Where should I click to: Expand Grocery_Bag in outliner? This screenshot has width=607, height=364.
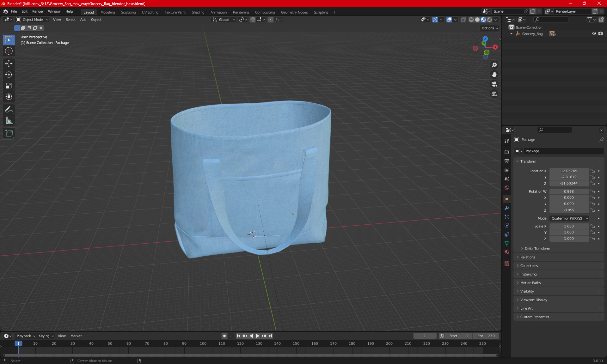pyautogui.click(x=511, y=33)
